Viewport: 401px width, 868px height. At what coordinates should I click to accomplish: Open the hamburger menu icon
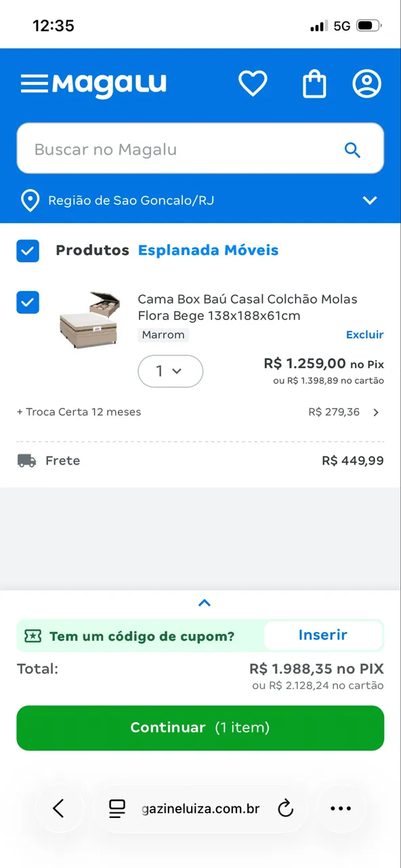34,84
